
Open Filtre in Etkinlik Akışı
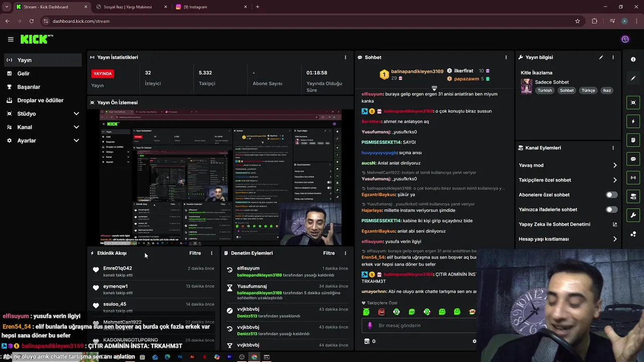(x=195, y=253)
